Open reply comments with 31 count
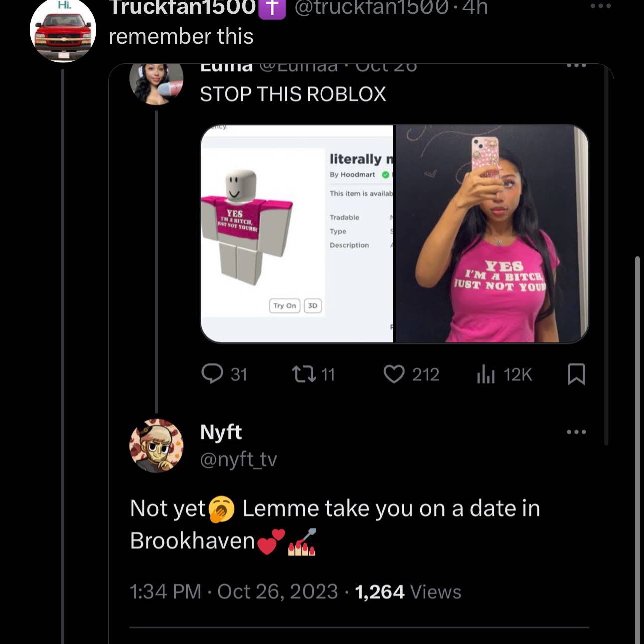The height and width of the screenshot is (644, 644). coord(225,374)
